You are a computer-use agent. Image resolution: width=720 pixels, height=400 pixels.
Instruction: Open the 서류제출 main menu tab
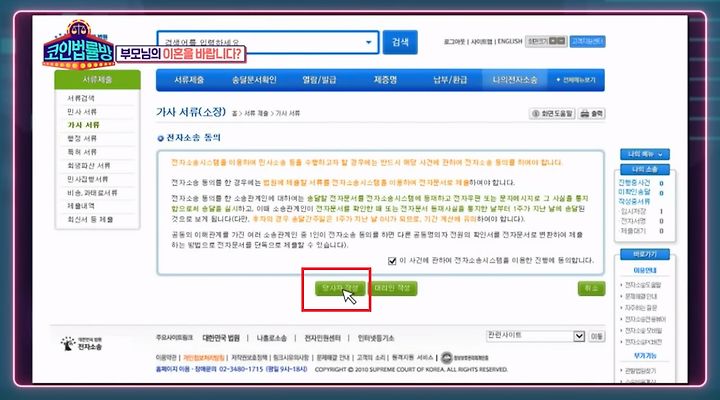point(189,80)
